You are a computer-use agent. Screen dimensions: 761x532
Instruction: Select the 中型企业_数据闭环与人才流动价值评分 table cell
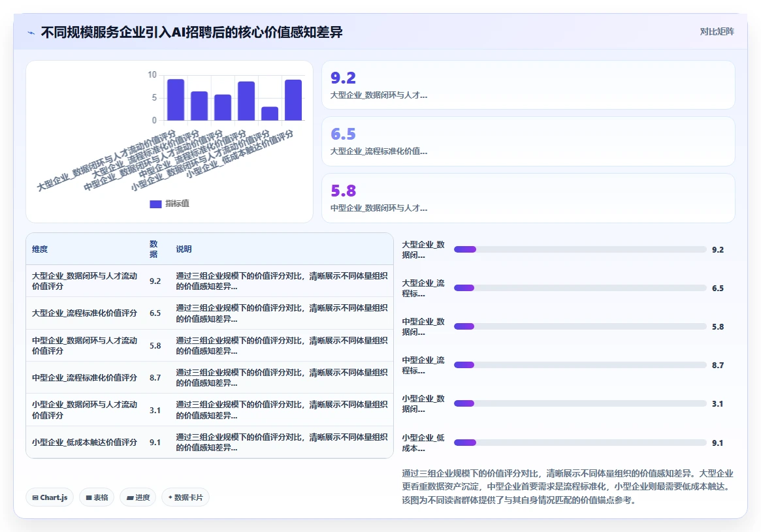coord(85,345)
